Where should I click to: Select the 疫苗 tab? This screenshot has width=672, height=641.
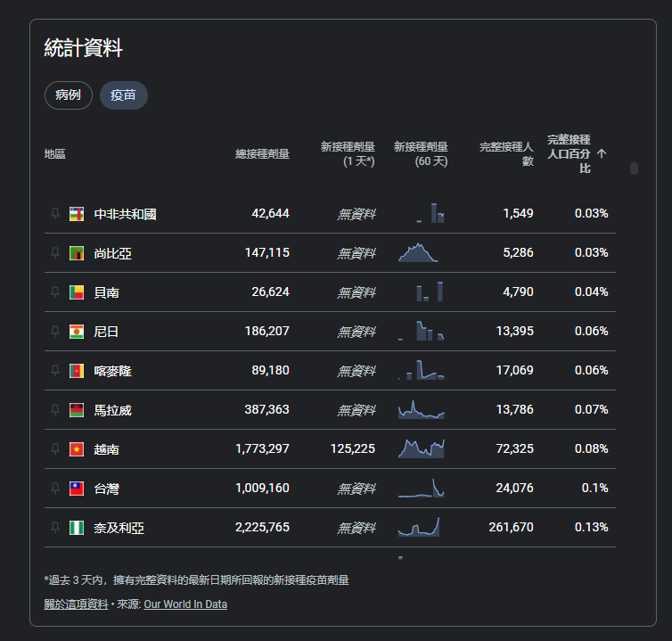click(123, 95)
